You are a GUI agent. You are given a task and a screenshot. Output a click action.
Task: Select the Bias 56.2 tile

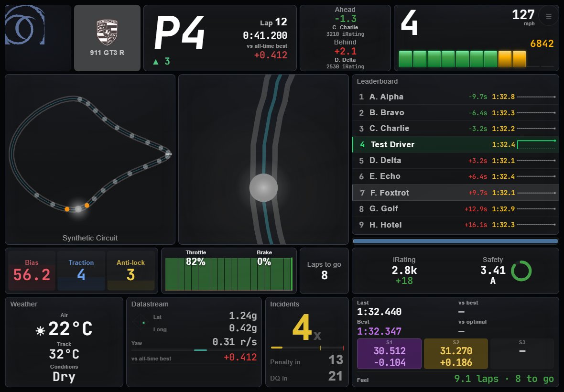point(32,271)
